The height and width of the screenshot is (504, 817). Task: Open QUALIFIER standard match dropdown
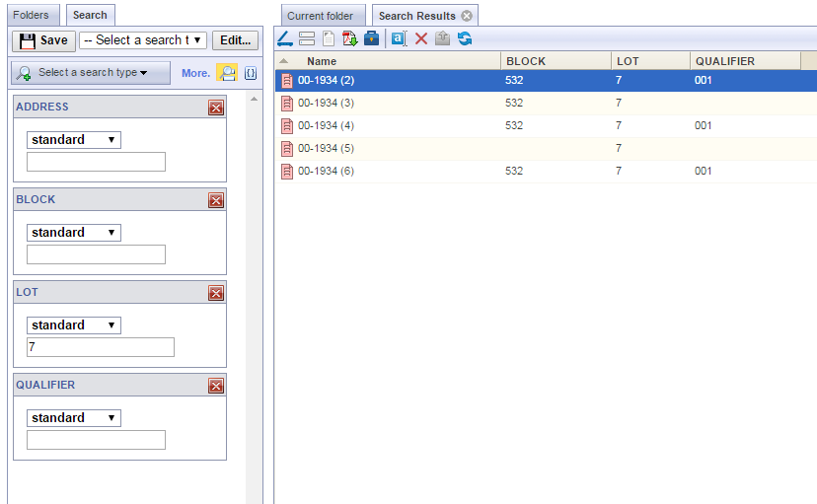pyautogui.click(x=73, y=418)
